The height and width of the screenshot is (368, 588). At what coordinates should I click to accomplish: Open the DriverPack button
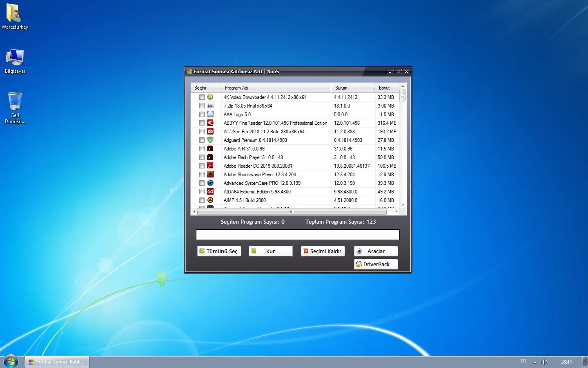point(376,264)
